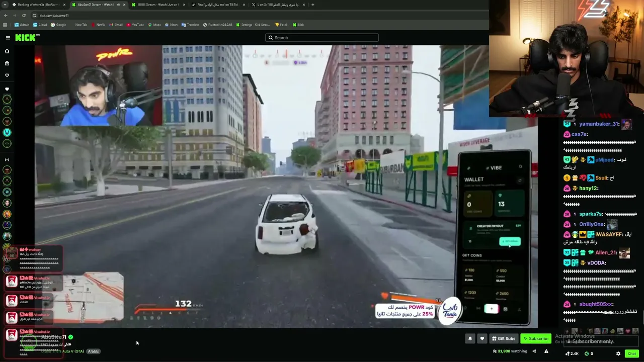Image resolution: width=644 pixels, height=362 pixels.
Task: Open the Translate bookmark
Action: pyautogui.click(x=190, y=25)
